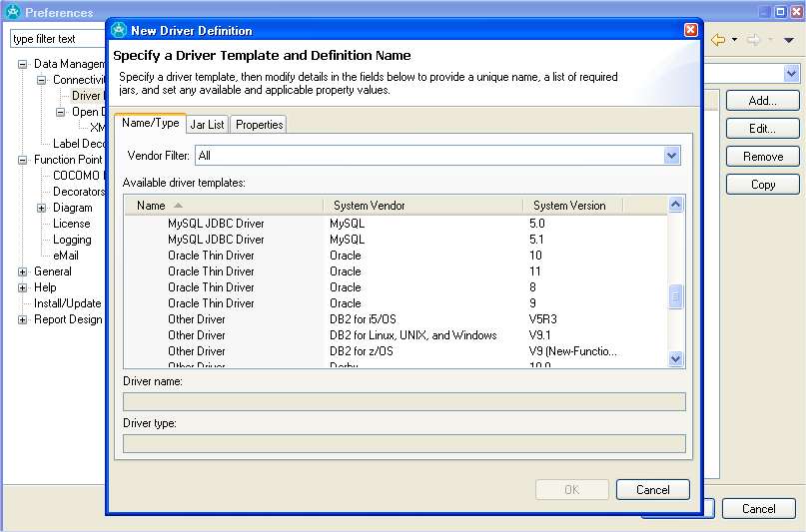Switch to the Jar List tab

(x=207, y=125)
